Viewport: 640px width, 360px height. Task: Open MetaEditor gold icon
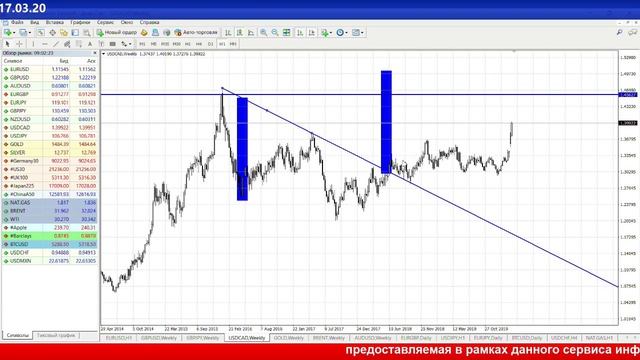144,32
